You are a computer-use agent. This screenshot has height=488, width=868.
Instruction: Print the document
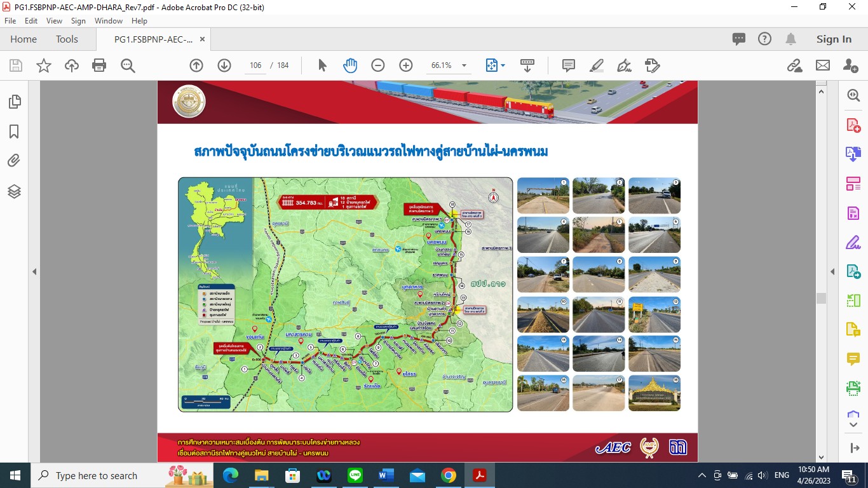pyautogui.click(x=99, y=65)
